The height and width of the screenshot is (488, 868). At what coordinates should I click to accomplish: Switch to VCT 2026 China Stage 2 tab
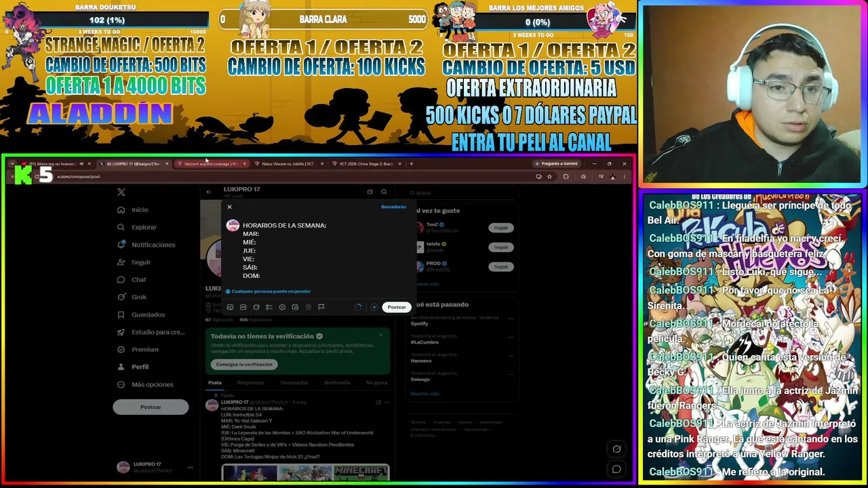366,164
